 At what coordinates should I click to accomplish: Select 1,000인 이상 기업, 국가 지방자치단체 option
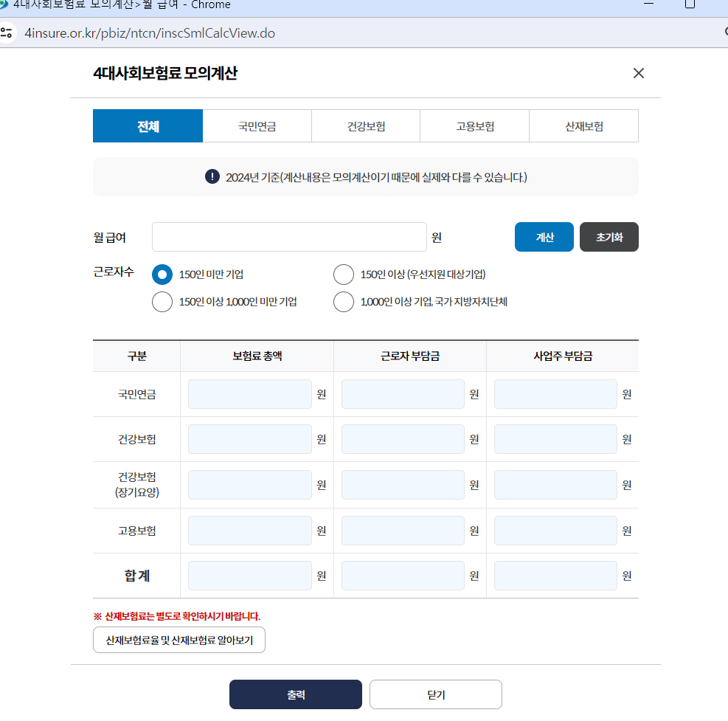click(x=343, y=302)
